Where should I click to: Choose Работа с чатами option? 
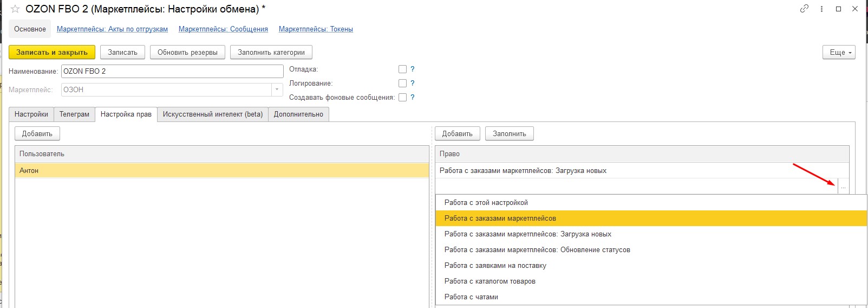pos(651,297)
